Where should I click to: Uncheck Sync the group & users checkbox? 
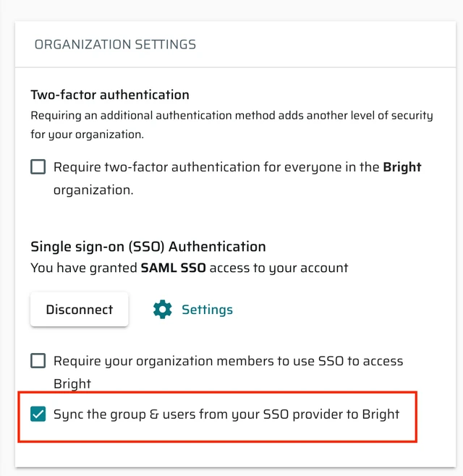pos(38,414)
